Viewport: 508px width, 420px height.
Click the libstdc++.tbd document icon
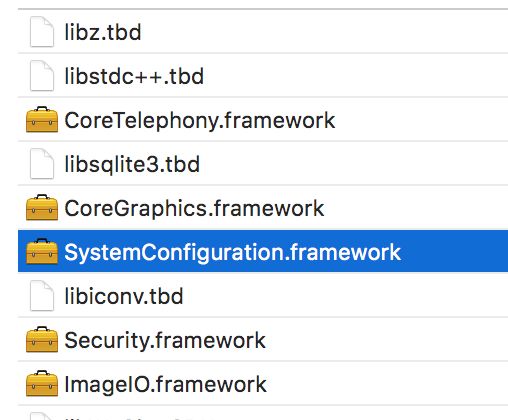[42, 76]
